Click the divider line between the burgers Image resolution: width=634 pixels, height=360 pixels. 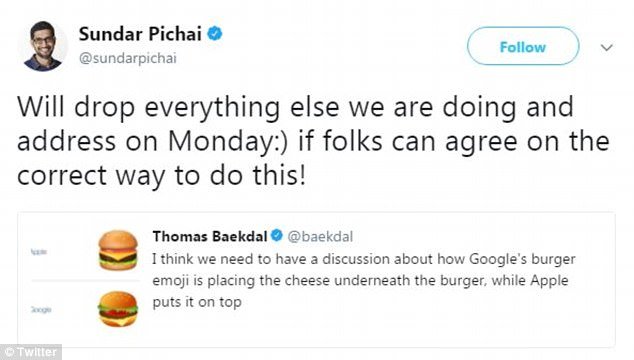point(85,280)
